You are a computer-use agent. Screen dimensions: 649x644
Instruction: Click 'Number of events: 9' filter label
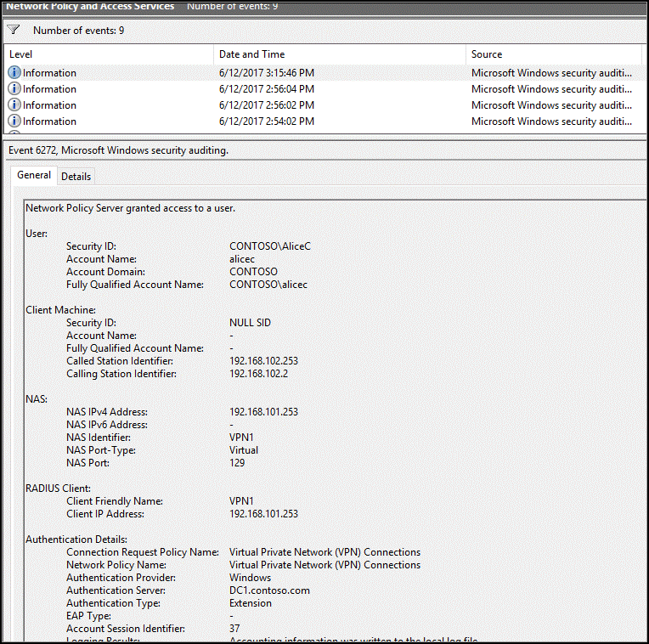pos(79,31)
